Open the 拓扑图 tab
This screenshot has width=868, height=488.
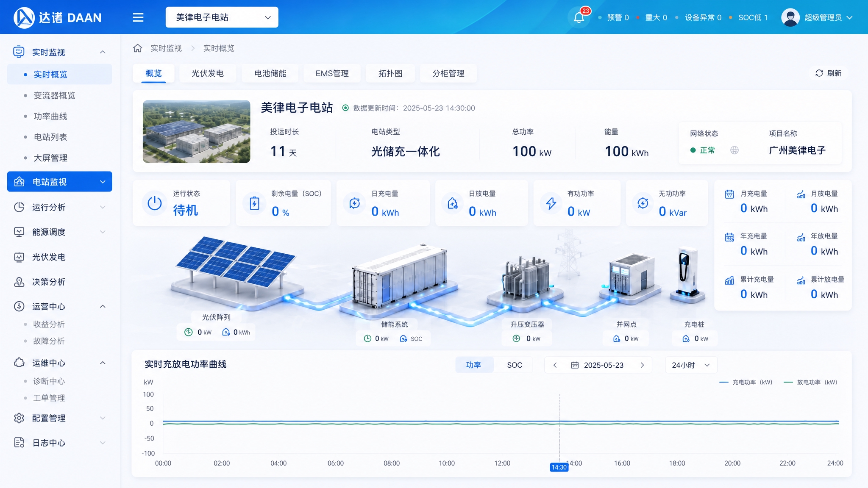390,73
